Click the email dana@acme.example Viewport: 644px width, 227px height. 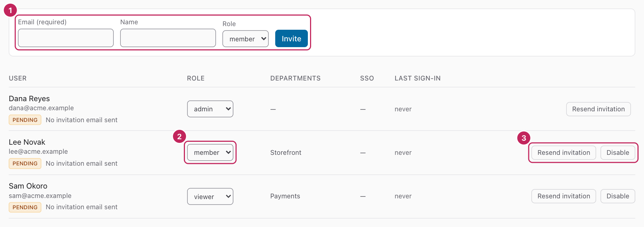[41, 108]
